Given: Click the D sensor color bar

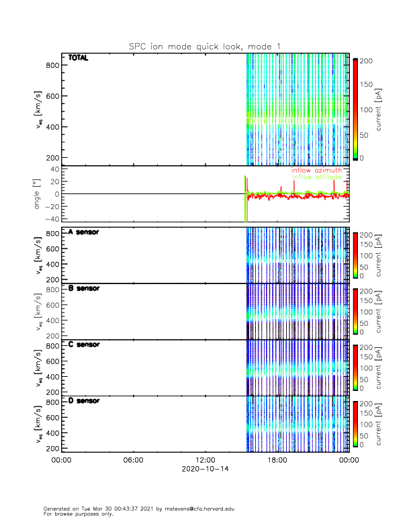Looking at the screenshot, I should pos(355,423).
